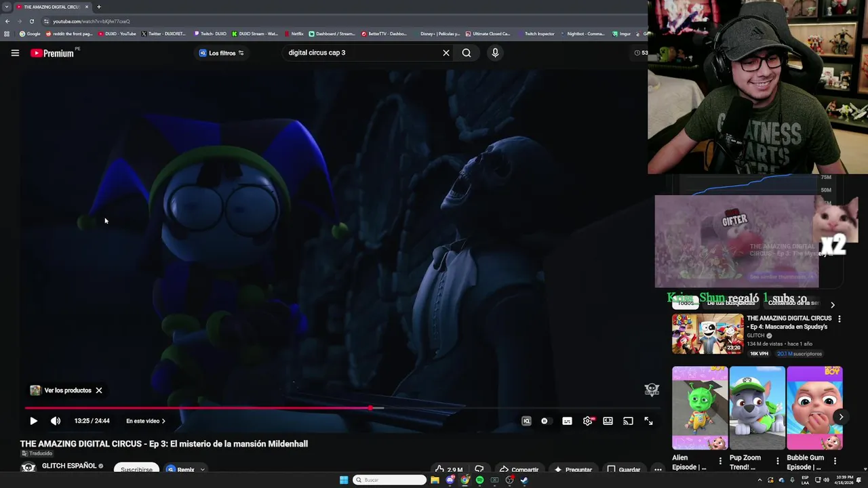
Task: Dismiss 'Ver los productos' with X
Action: (99, 390)
